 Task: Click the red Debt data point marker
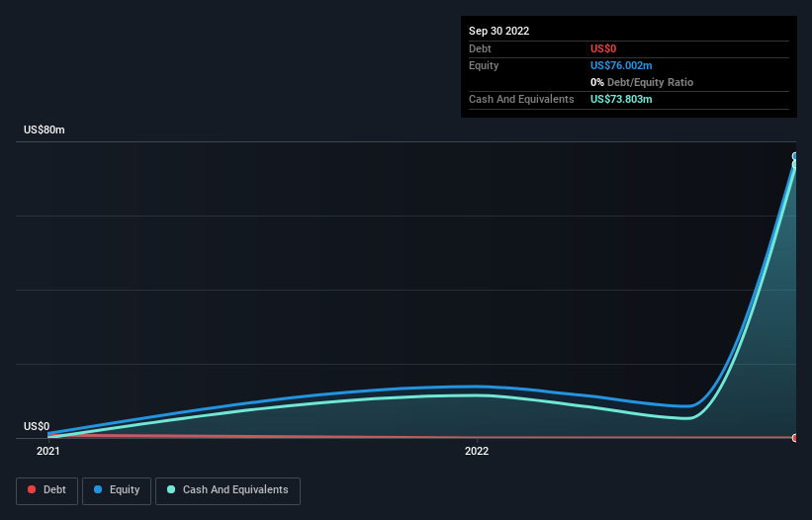click(795, 438)
